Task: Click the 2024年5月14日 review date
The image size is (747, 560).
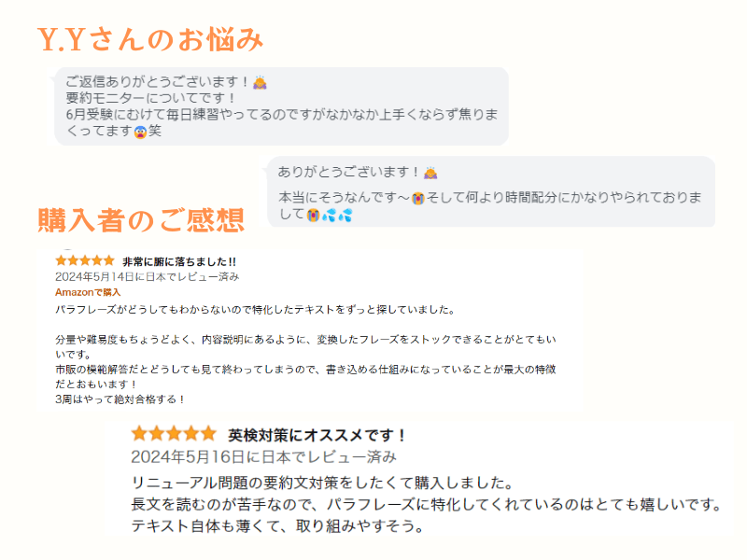Action: [147, 277]
